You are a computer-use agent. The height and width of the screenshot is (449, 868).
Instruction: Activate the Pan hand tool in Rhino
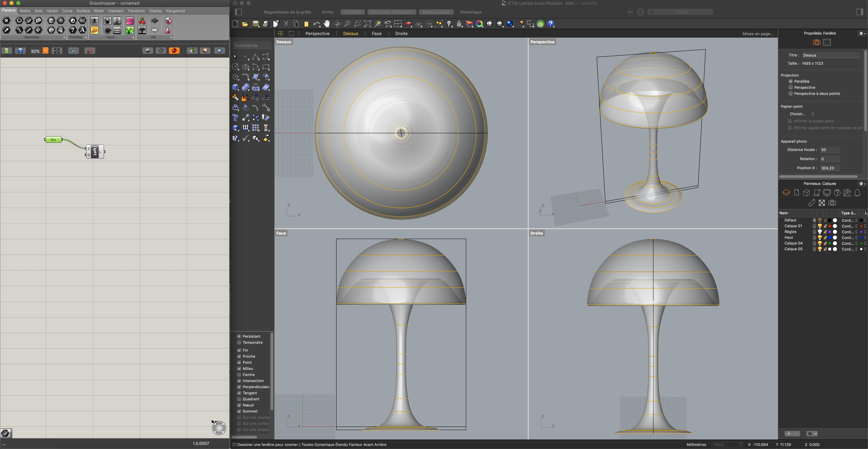(x=327, y=24)
